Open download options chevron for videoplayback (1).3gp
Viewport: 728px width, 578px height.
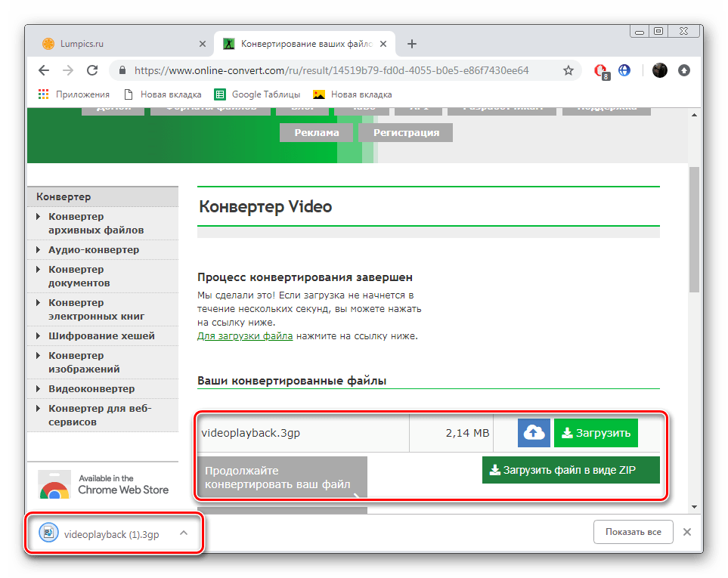[184, 533]
